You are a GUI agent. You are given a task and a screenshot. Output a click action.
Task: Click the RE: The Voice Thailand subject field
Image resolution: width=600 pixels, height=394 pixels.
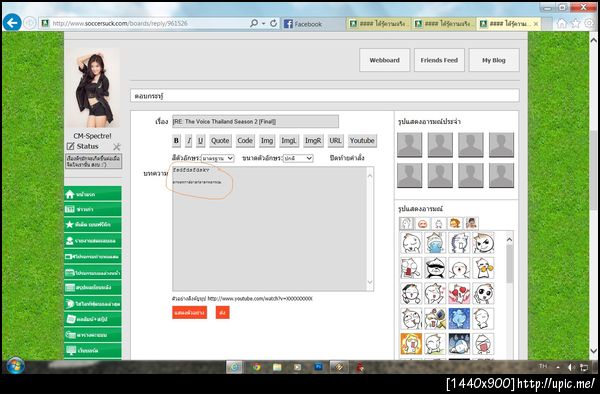click(x=255, y=122)
